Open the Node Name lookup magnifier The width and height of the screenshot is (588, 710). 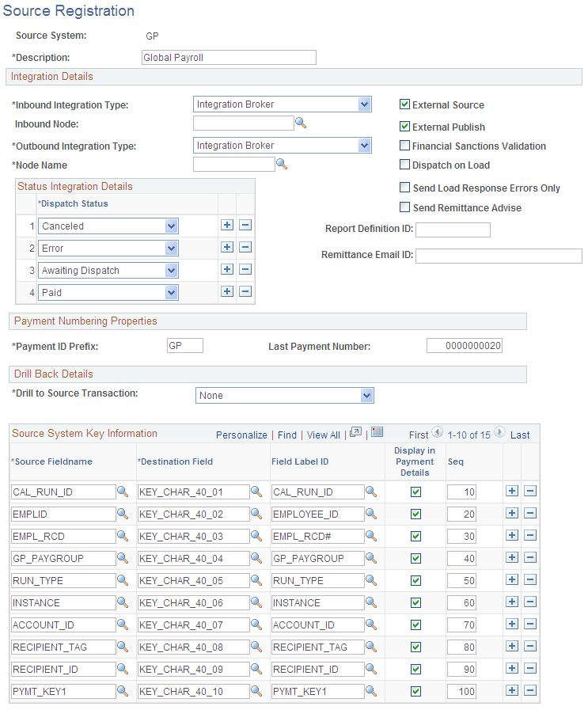pyautogui.click(x=282, y=165)
